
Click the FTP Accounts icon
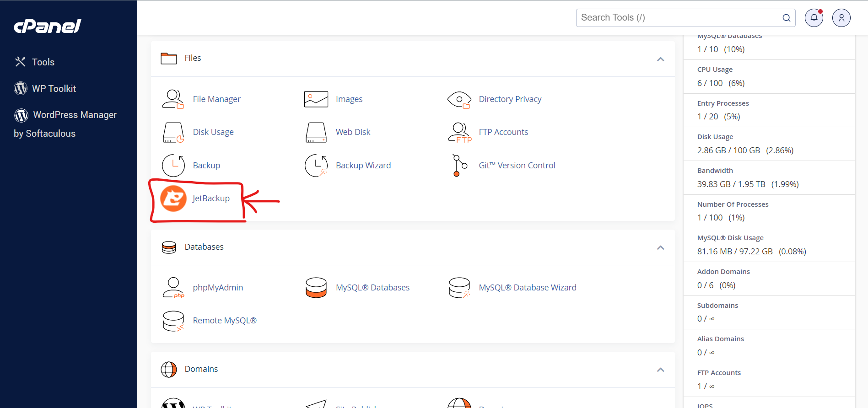(x=459, y=133)
